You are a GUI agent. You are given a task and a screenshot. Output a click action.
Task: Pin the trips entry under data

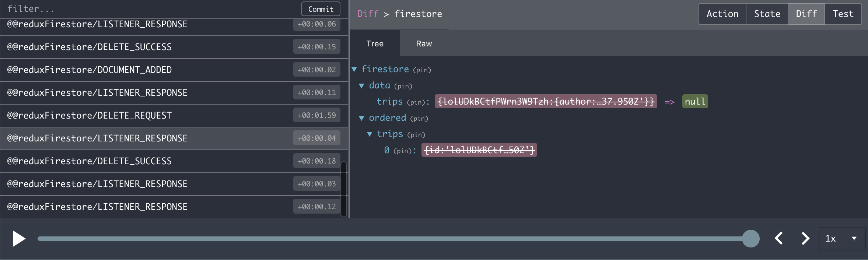pyautogui.click(x=416, y=102)
